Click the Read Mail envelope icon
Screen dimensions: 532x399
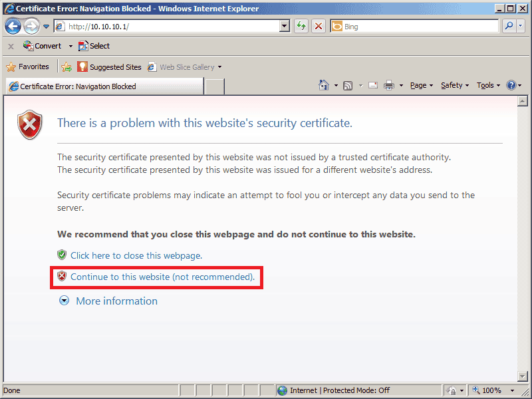(x=373, y=85)
